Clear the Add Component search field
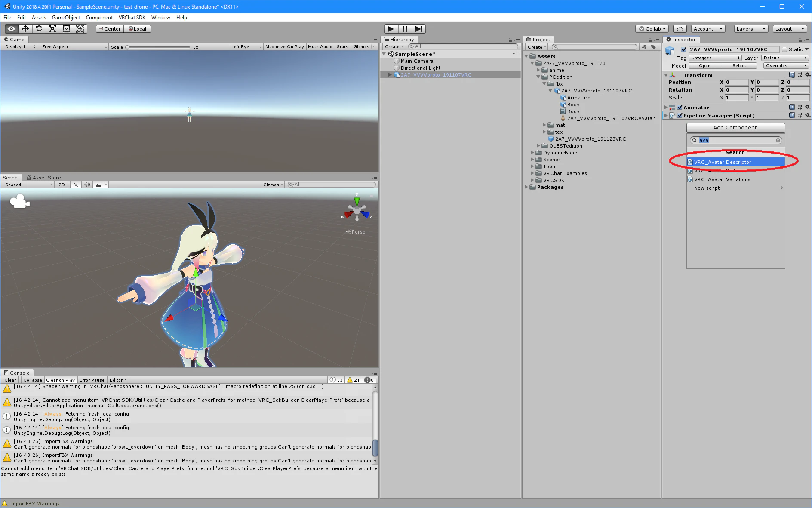The width and height of the screenshot is (812, 508). tap(778, 140)
